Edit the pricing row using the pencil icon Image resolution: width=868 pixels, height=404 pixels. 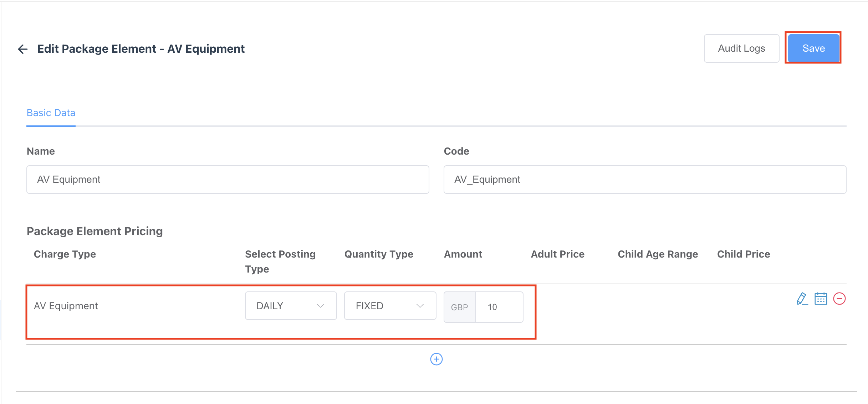pyautogui.click(x=802, y=299)
